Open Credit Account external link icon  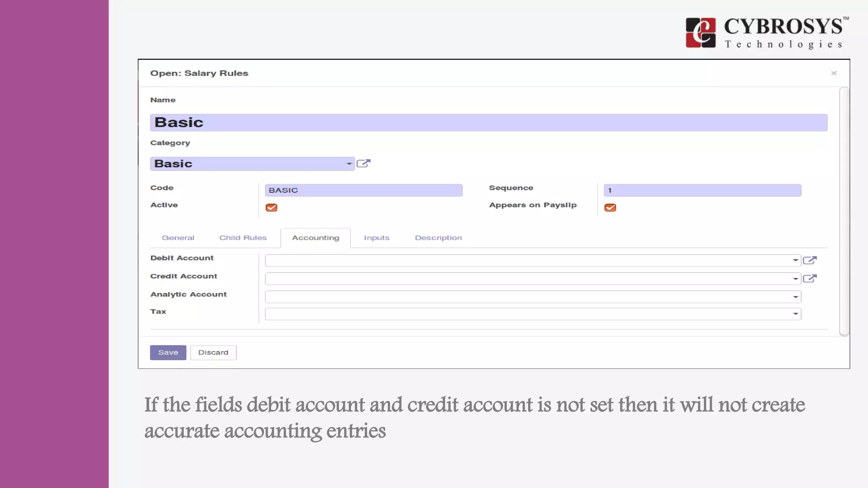tap(810, 278)
